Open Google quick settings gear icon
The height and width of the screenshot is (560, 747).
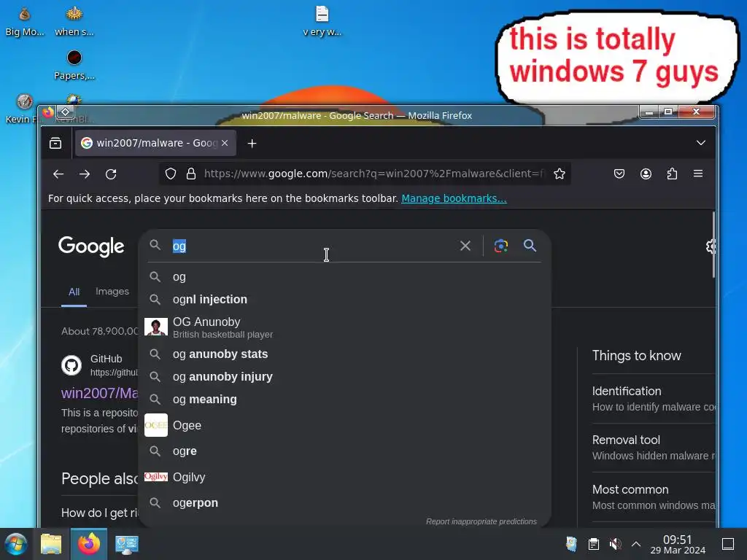pos(711,246)
